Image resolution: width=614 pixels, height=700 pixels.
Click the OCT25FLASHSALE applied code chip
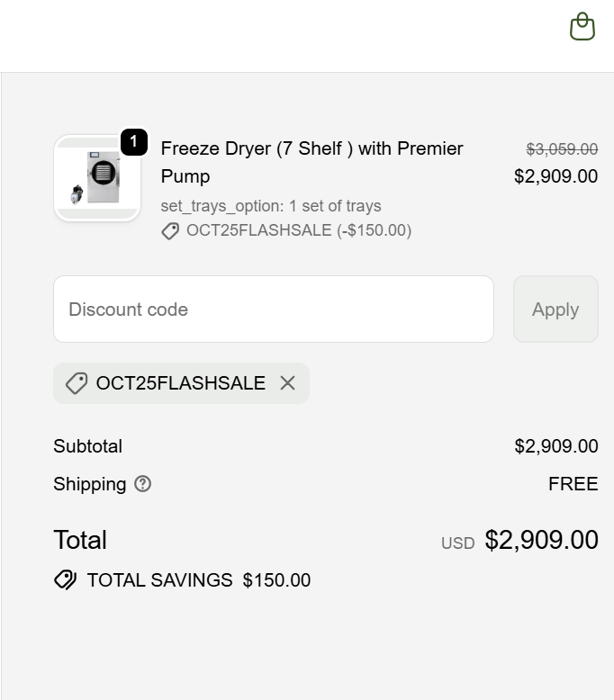(x=180, y=383)
